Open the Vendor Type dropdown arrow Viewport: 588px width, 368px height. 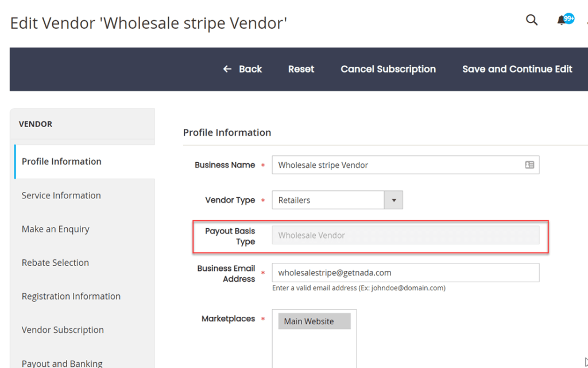(394, 200)
